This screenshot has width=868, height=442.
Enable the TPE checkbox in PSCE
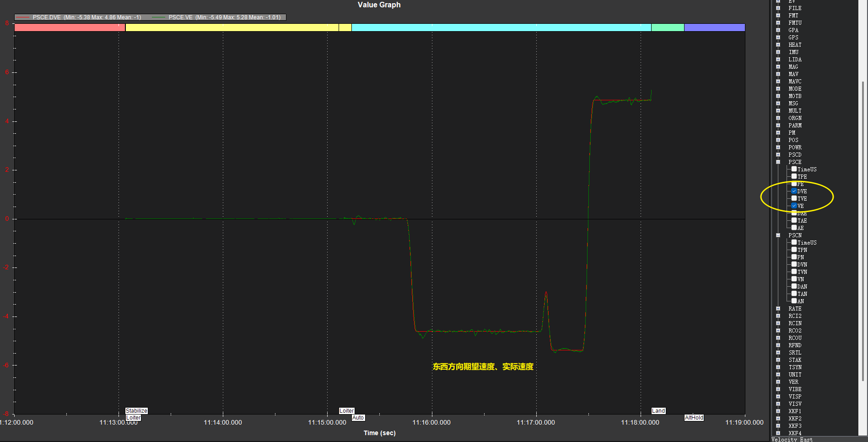tap(794, 176)
